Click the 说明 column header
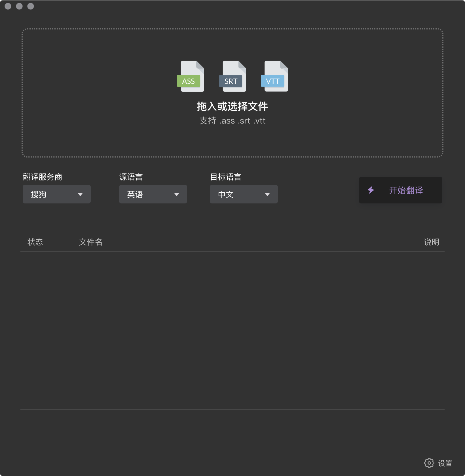Screen dimensions: 465x476 [431, 242]
